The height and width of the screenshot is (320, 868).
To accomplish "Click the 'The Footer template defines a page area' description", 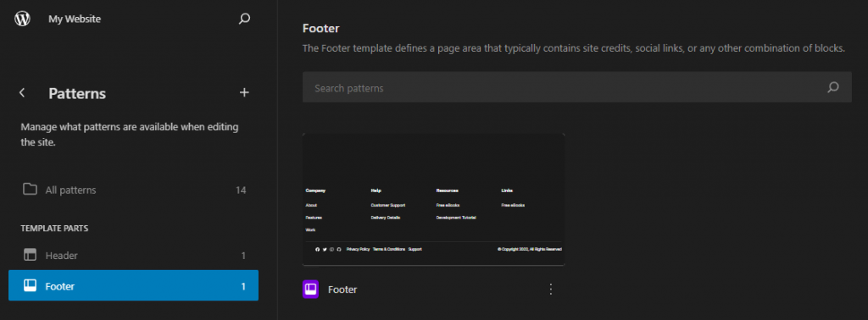I will pos(574,48).
